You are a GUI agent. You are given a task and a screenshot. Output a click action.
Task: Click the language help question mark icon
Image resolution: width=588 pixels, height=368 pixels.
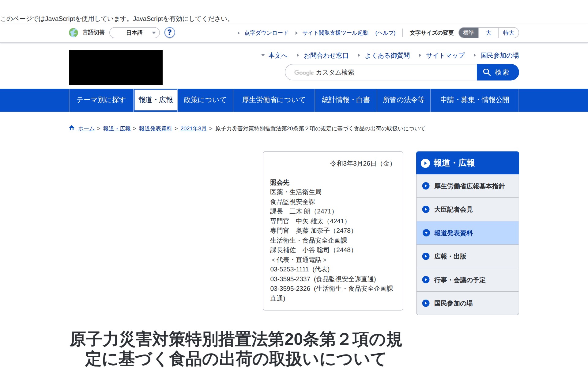click(169, 33)
